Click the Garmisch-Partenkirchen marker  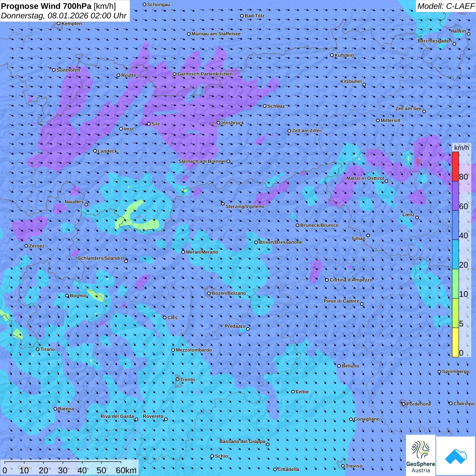click(174, 74)
